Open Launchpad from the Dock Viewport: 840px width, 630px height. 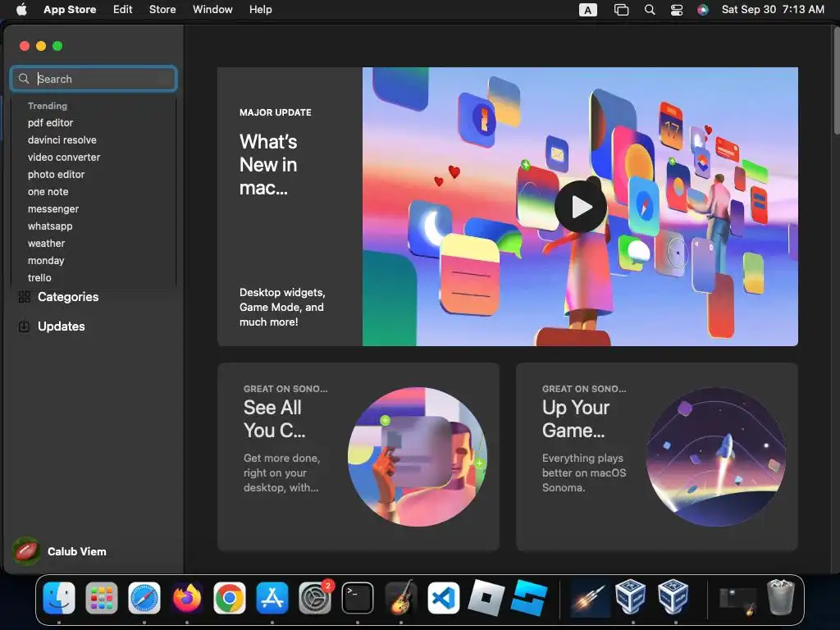pyautogui.click(x=102, y=598)
